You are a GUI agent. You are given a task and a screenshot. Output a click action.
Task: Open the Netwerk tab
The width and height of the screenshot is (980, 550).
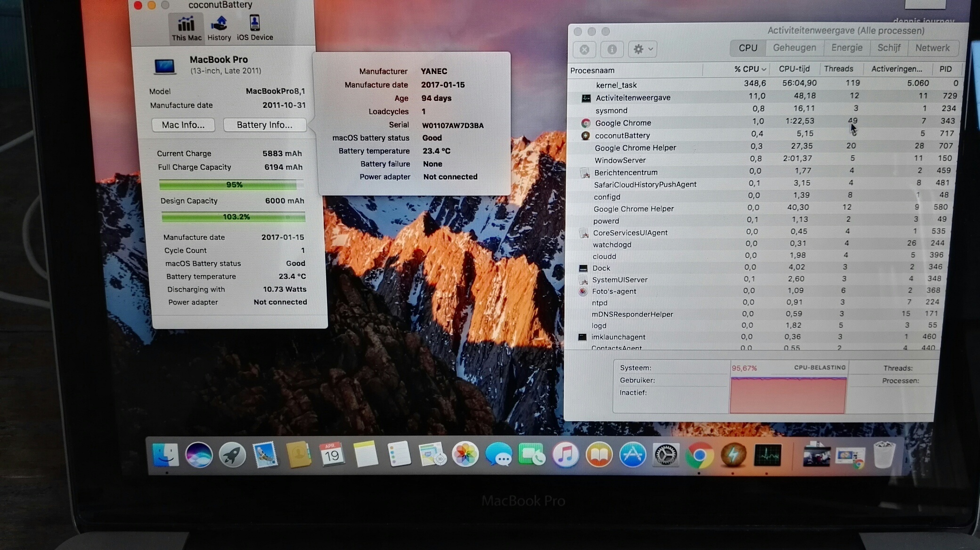pyautogui.click(x=932, y=48)
